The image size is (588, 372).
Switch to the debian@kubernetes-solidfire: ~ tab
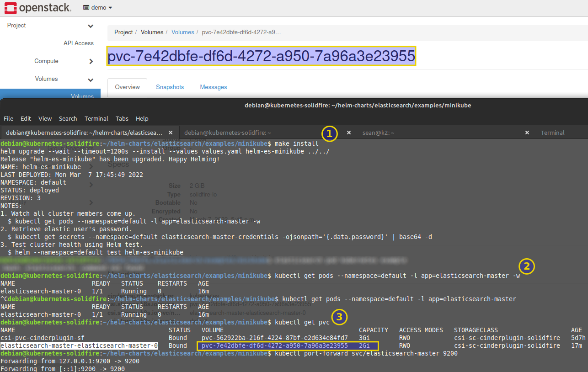click(x=228, y=133)
